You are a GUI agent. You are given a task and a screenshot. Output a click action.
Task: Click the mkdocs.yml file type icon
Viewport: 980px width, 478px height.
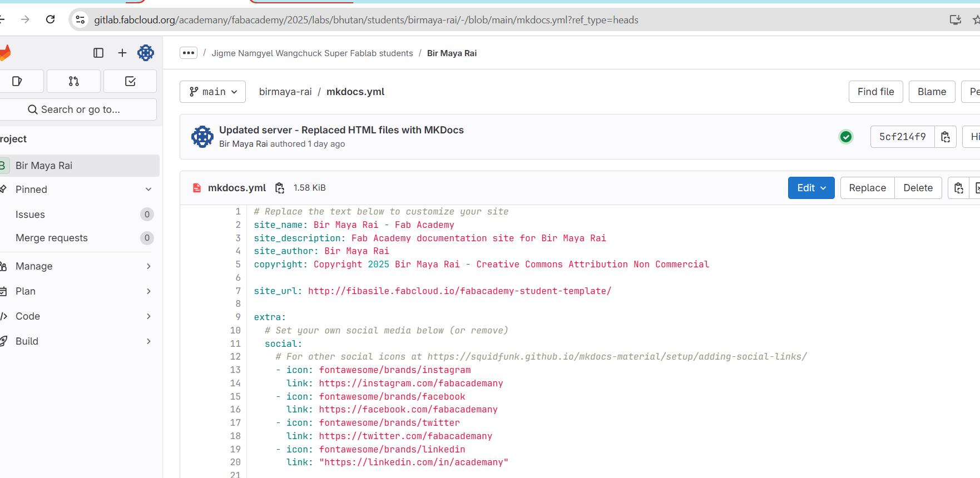196,188
